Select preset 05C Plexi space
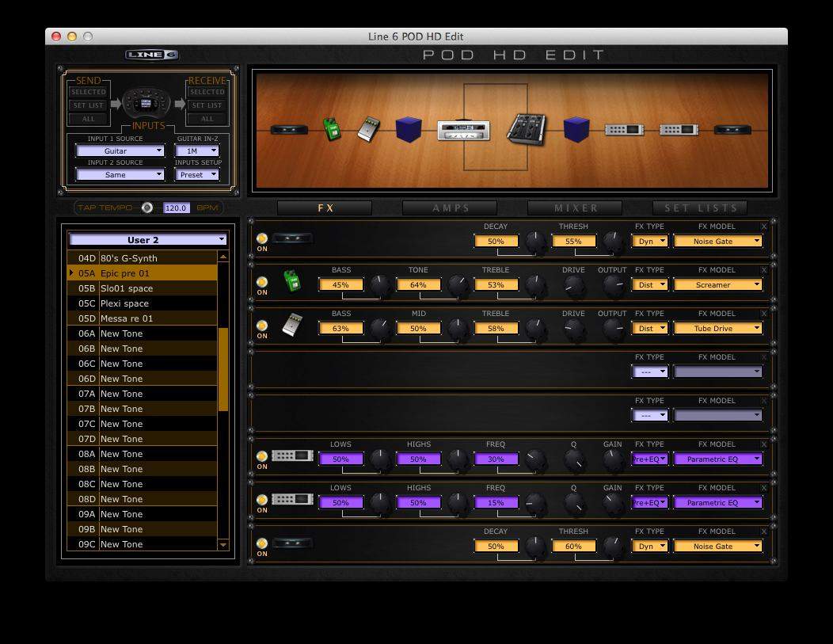 click(143, 303)
